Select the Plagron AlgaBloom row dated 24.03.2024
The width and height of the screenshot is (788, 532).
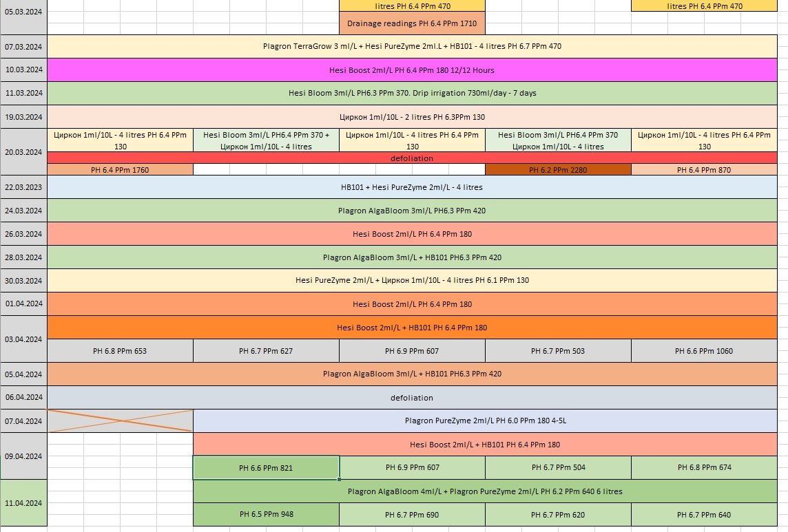(412, 211)
